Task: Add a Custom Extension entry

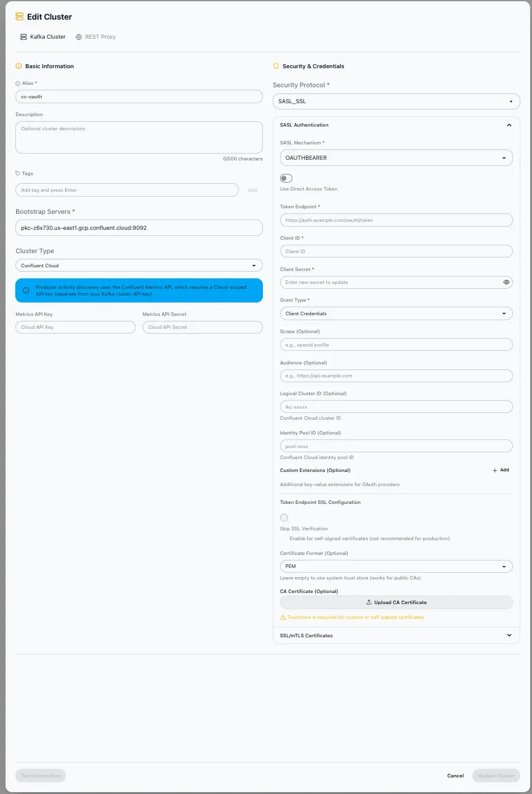Action: point(501,470)
